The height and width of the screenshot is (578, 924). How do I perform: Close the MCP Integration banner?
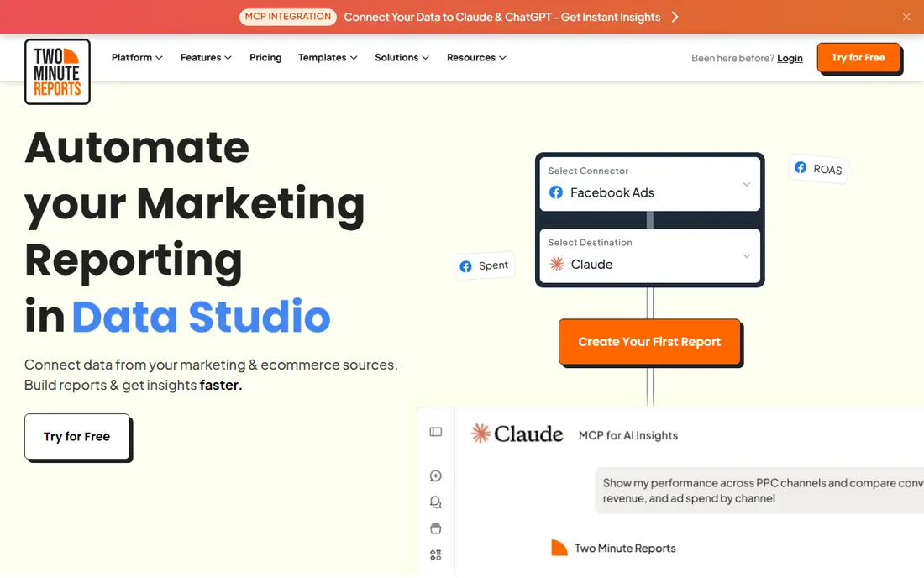pos(906,17)
